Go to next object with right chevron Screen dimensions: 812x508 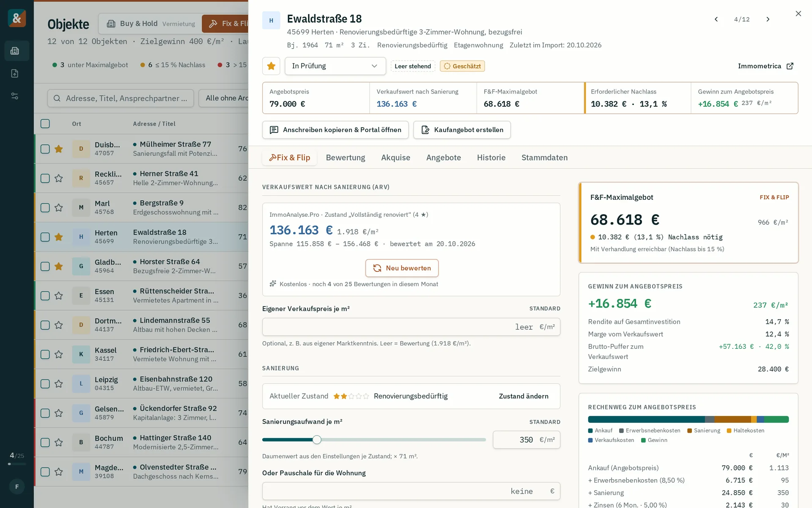click(768, 19)
